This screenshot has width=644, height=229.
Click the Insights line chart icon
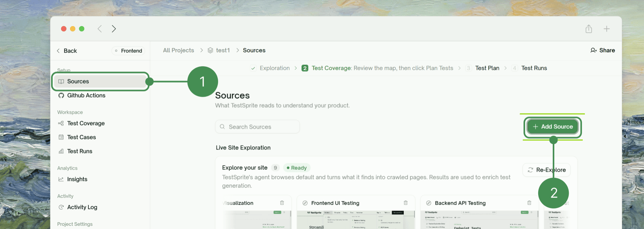[x=61, y=179]
